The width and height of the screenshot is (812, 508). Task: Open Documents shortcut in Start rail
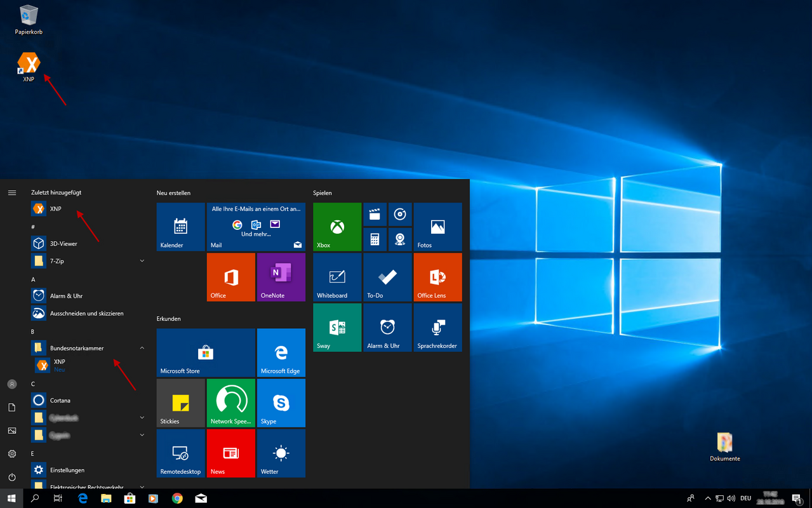12,407
